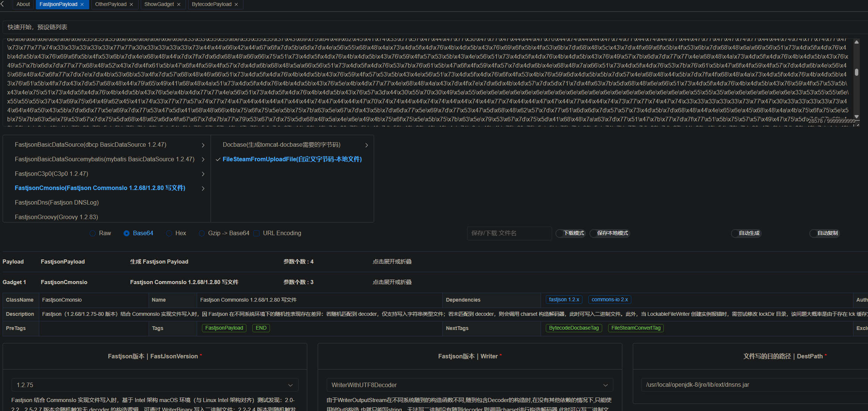This screenshot has width=868, height=411.
Task: Select the Hex encoding radio button
Action: click(169, 233)
